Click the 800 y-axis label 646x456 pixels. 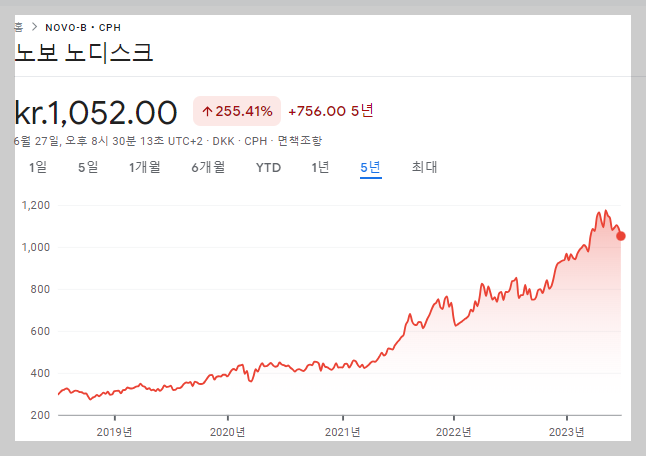click(40, 289)
